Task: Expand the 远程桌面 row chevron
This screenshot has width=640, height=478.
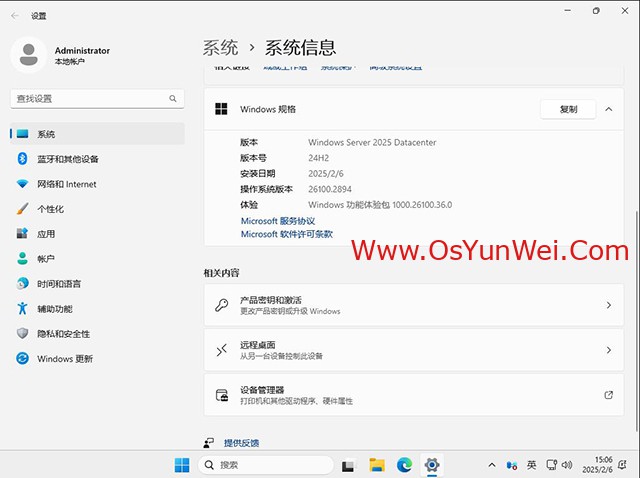Action: click(x=609, y=350)
